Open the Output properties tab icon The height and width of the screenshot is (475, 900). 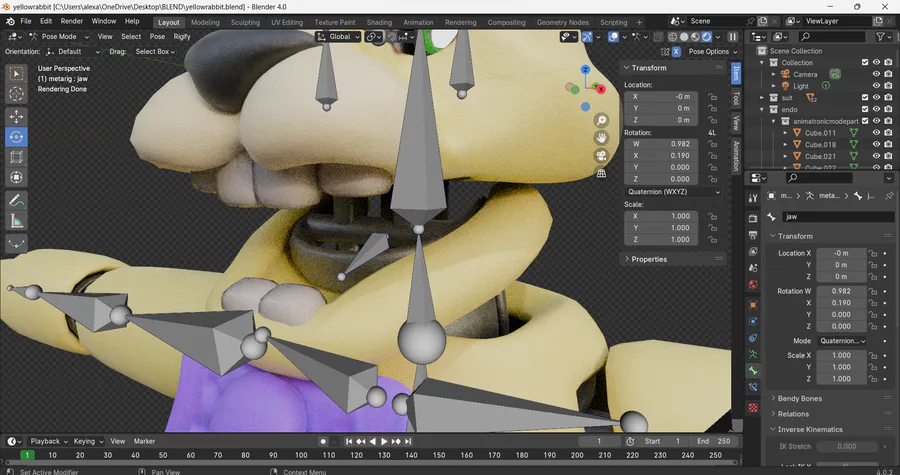[753, 235]
